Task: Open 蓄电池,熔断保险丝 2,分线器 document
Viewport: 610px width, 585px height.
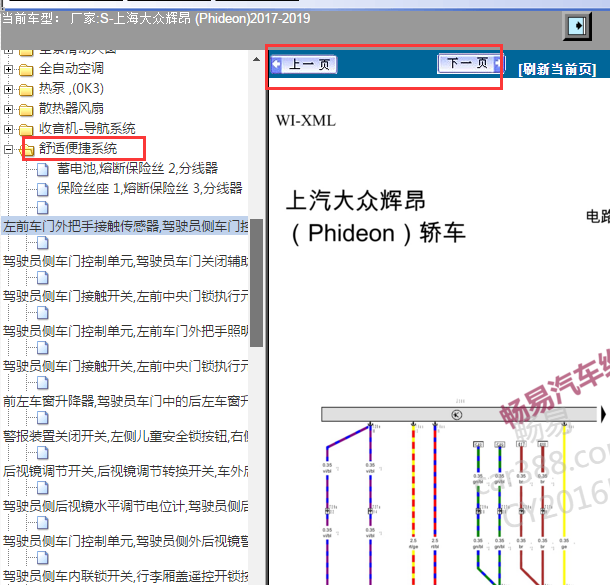Action: 137,168
